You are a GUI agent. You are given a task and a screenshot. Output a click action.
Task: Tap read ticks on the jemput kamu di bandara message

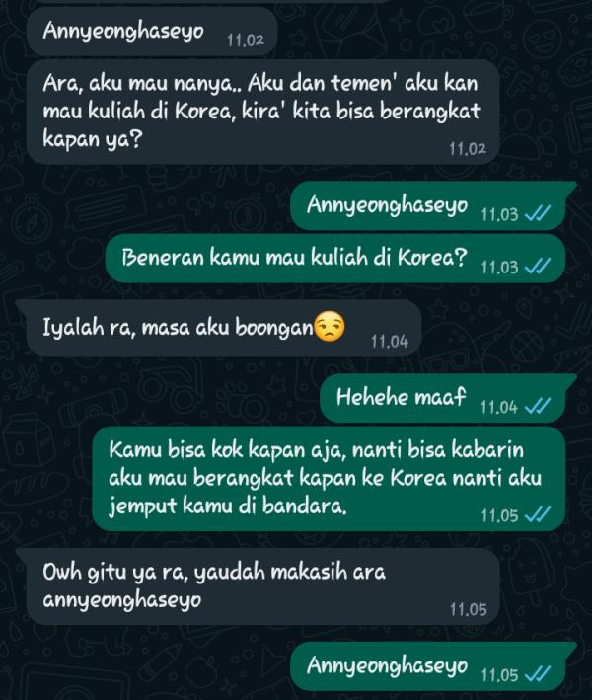click(x=538, y=515)
